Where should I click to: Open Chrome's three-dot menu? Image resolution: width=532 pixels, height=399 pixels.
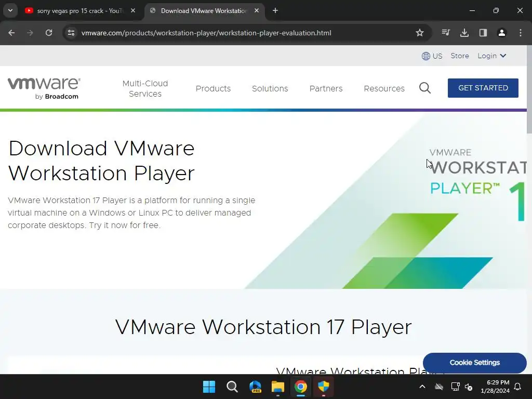coord(521,33)
